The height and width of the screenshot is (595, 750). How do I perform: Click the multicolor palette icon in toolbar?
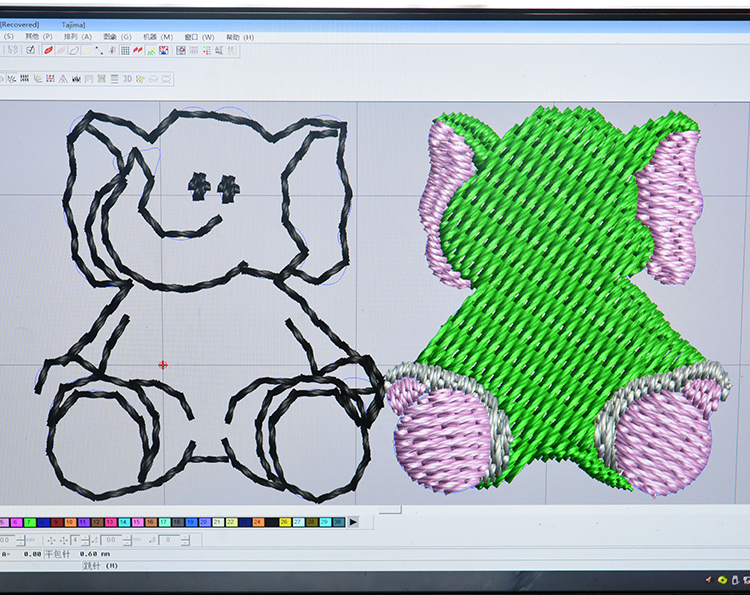tap(163, 49)
